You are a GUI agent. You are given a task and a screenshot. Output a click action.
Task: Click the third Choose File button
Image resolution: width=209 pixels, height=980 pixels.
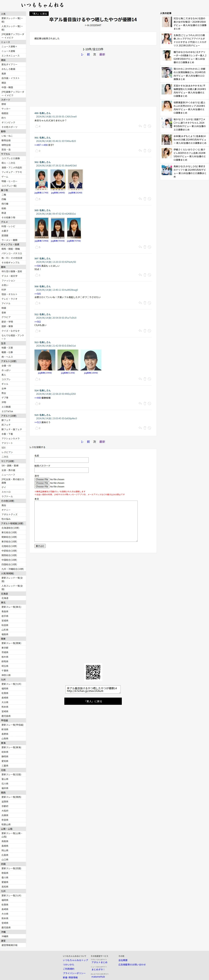click(42, 487)
